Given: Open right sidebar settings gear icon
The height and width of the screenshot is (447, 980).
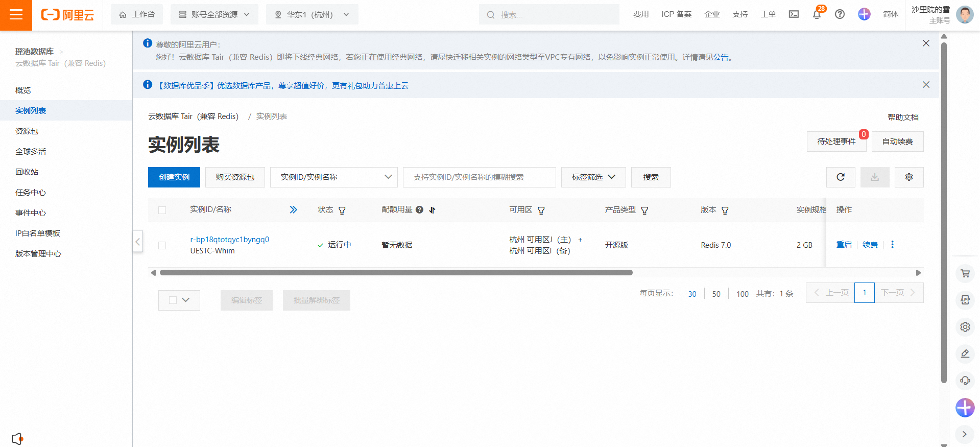Looking at the screenshot, I should click(965, 327).
